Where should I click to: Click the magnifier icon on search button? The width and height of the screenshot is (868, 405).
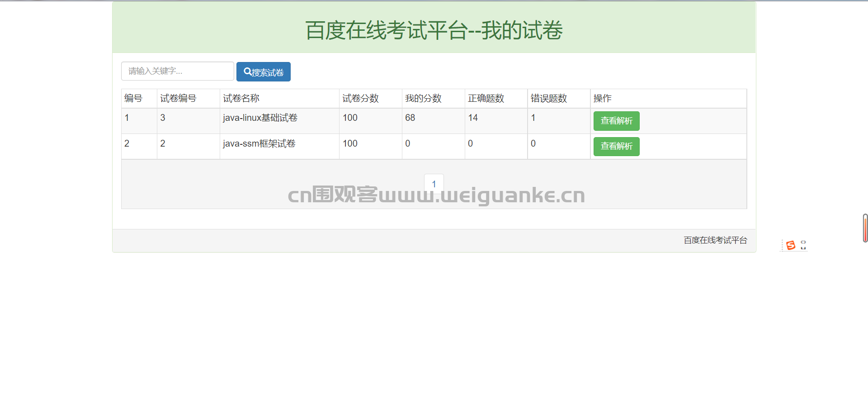coord(248,71)
